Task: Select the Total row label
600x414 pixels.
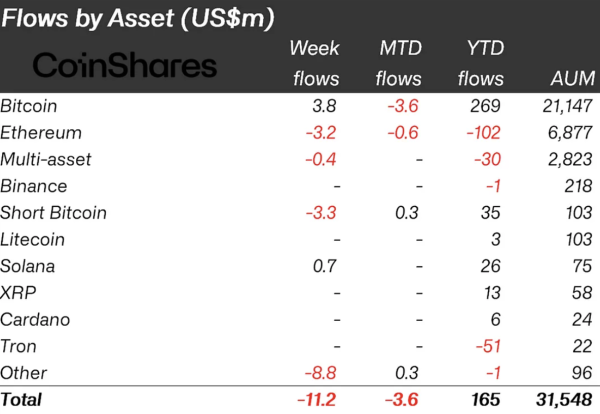Action: [23, 400]
